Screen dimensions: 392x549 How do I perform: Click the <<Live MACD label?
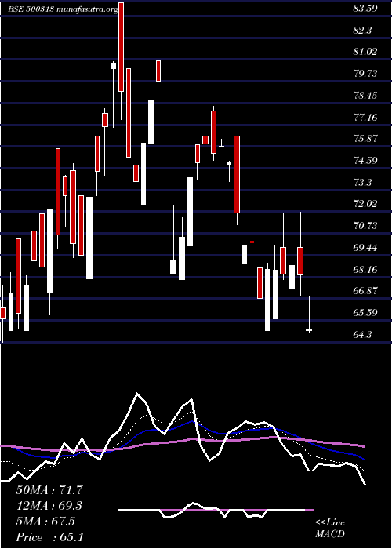point(330,529)
